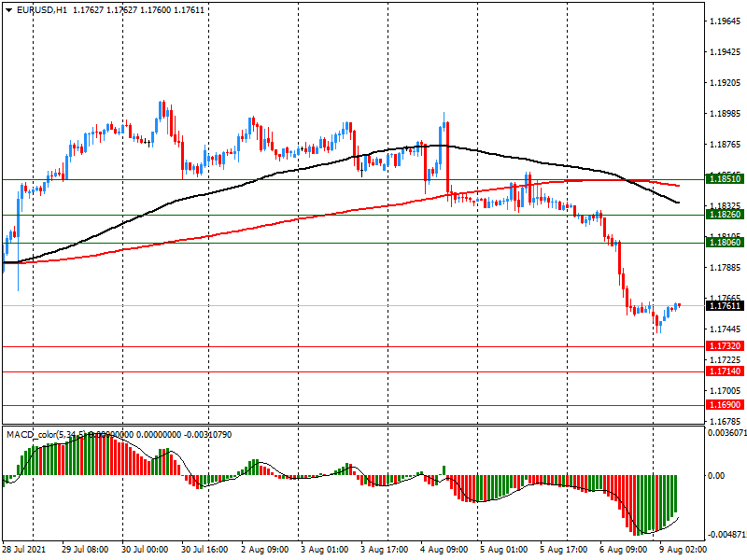
Task: Select the 1.17225 price scale value
Action: pos(726,360)
